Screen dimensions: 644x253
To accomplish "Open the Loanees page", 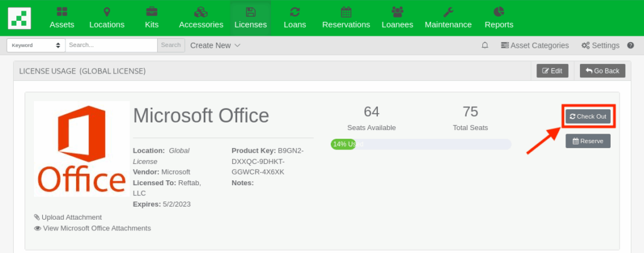I will (x=397, y=18).
